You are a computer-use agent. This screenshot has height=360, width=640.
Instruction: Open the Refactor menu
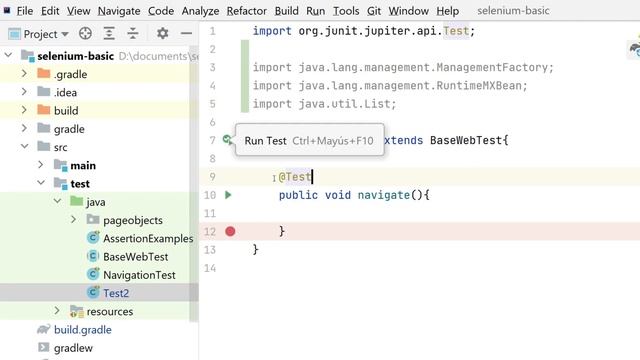coord(247,11)
